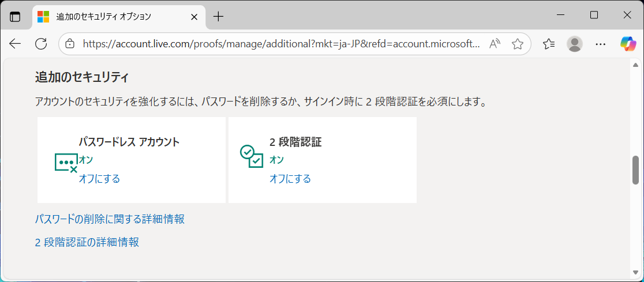Open the Settings and more ellipsis menu

601,44
